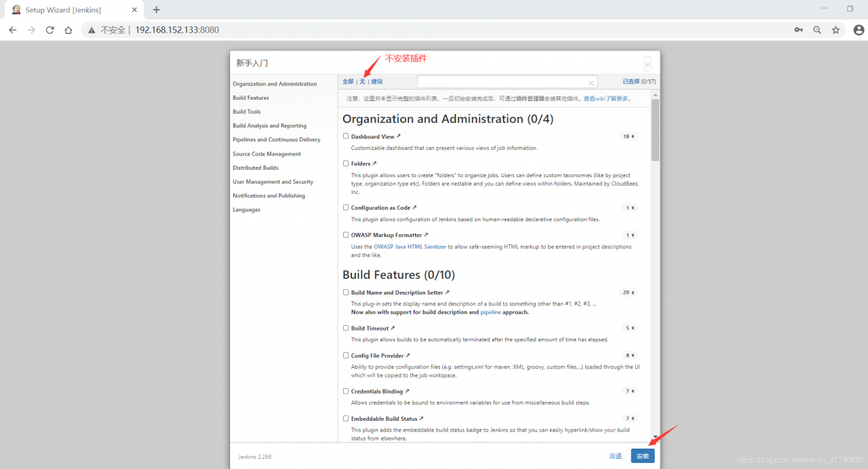The height and width of the screenshot is (469, 868).
Task: Check the Folders plugin
Action: [346, 163]
